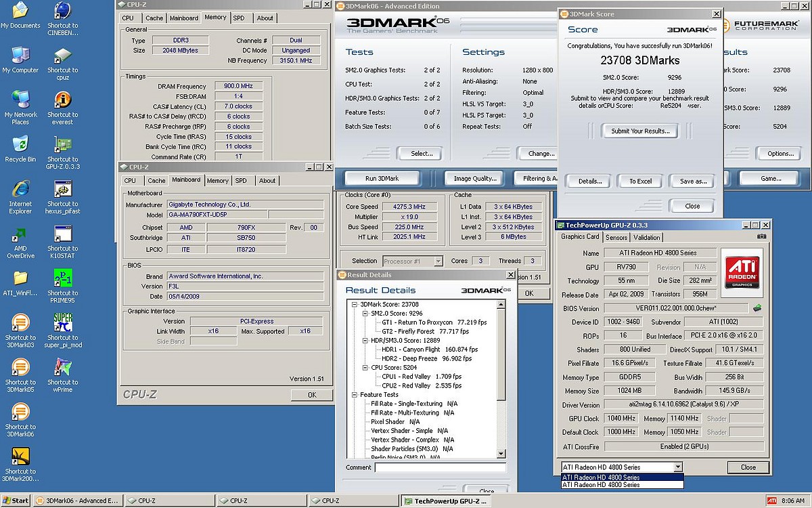This screenshot has height=508, width=812.
Task: Open the CPU tab in the CPU-Z Mainboard window
Action: pyautogui.click(x=130, y=181)
